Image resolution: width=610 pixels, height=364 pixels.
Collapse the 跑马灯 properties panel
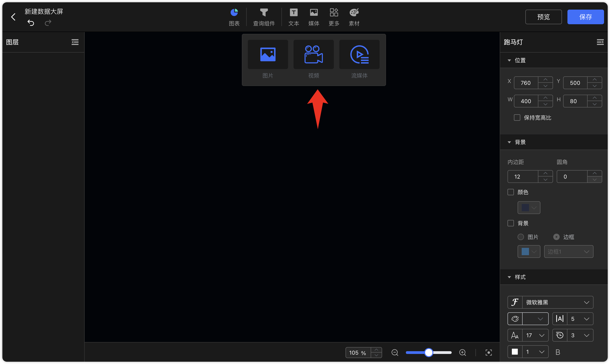(x=600, y=42)
